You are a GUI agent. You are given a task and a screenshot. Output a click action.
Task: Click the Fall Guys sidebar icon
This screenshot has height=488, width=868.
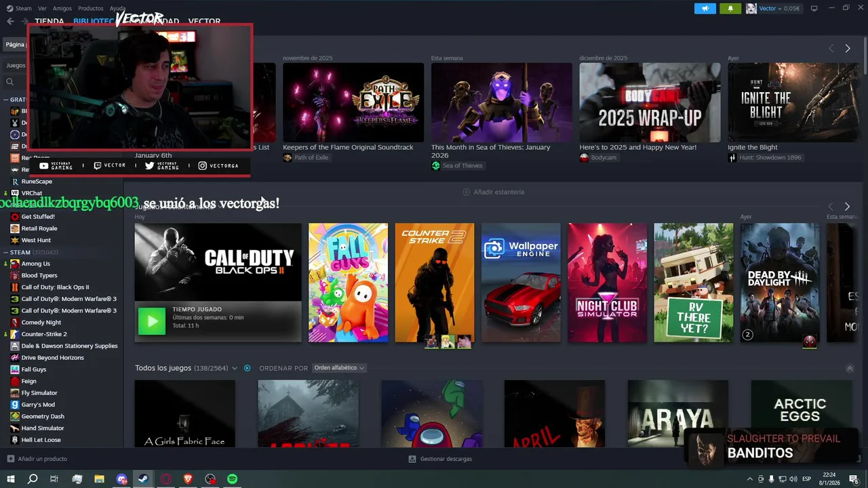click(x=15, y=369)
